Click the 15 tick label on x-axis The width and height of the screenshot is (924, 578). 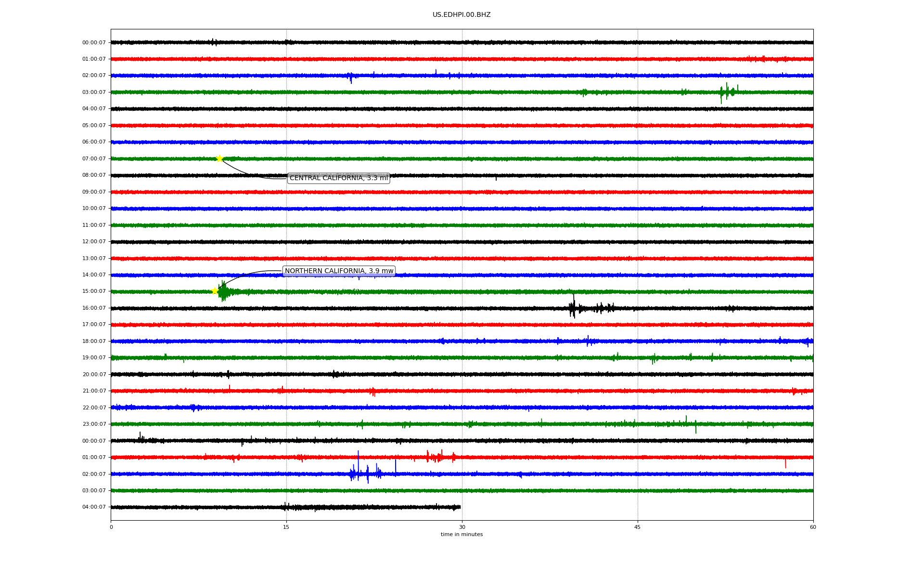[286, 527]
